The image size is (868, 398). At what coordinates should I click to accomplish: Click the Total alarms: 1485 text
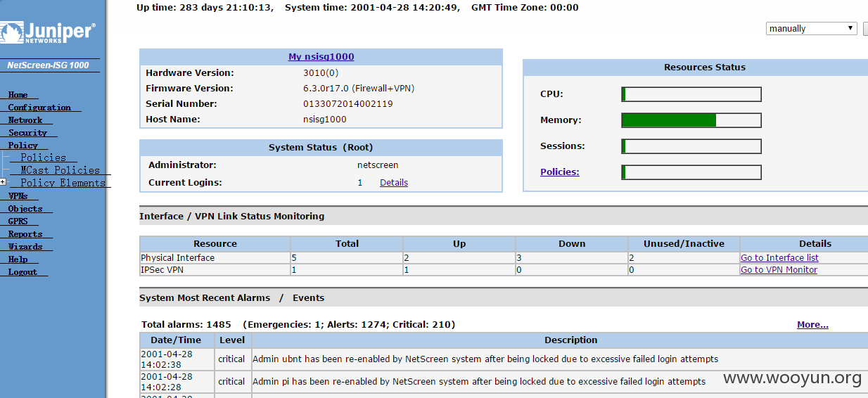(x=186, y=325)
